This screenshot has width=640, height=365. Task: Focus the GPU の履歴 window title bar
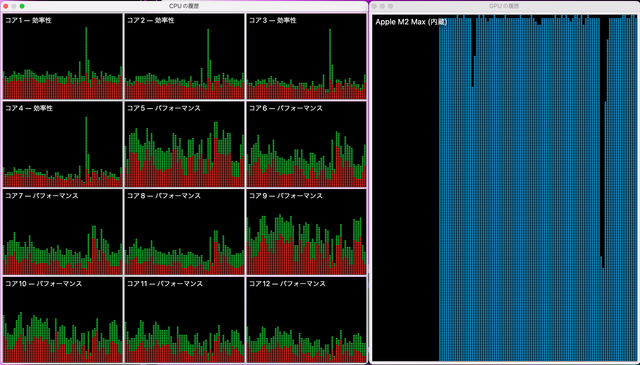pyautogui.click(x=504, y=6)
